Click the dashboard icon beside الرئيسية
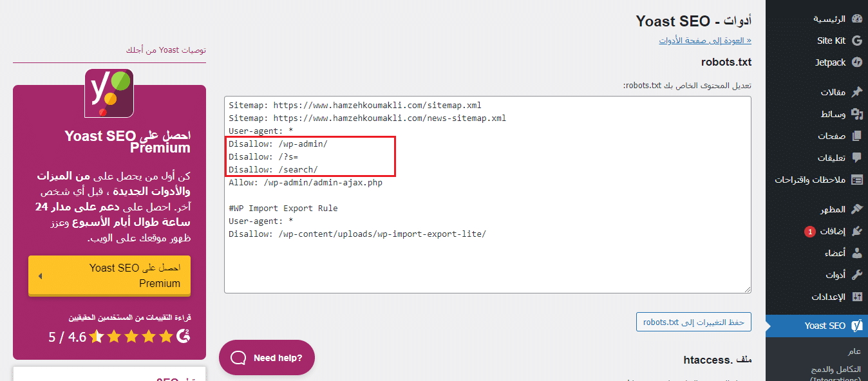Image resolution: width=868 pixels, height=381 pixels. click(856, 19)
